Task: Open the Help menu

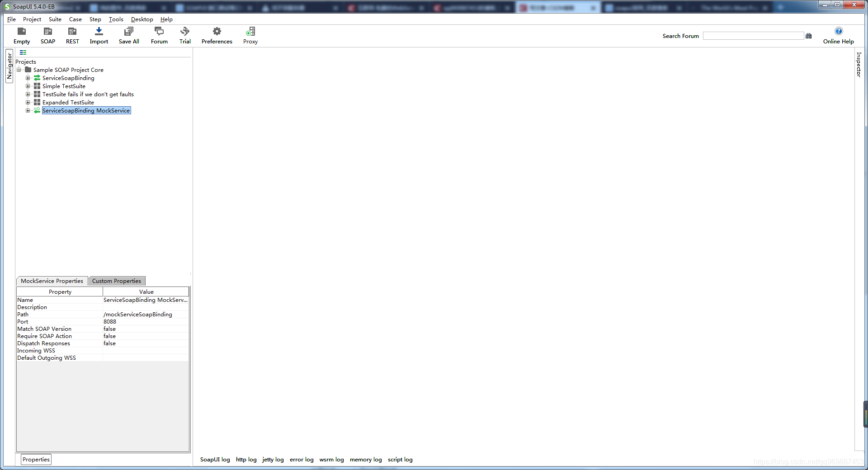Action: [x=166, y=19]
